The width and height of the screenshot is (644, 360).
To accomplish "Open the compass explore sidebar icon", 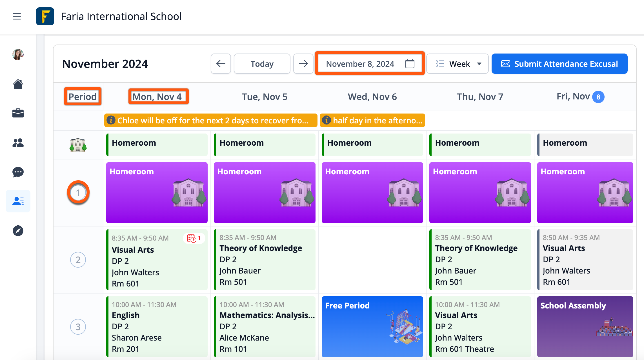I will (x=18, y=230).
